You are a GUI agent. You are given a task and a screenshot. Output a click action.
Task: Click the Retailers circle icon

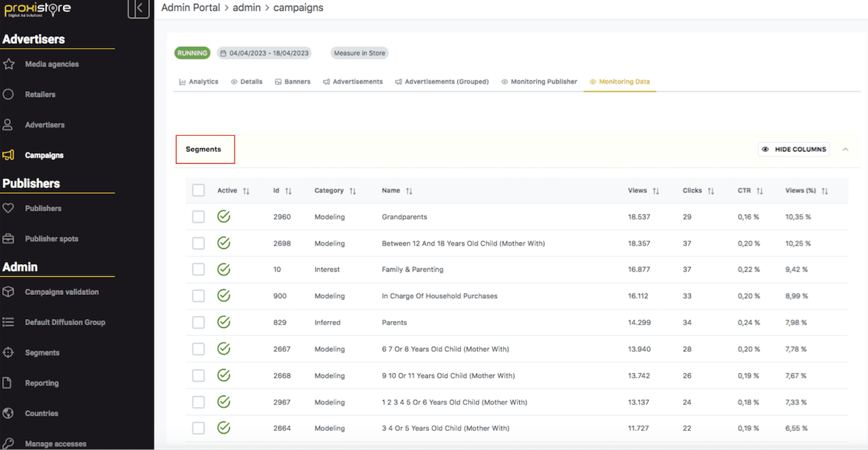8,94
